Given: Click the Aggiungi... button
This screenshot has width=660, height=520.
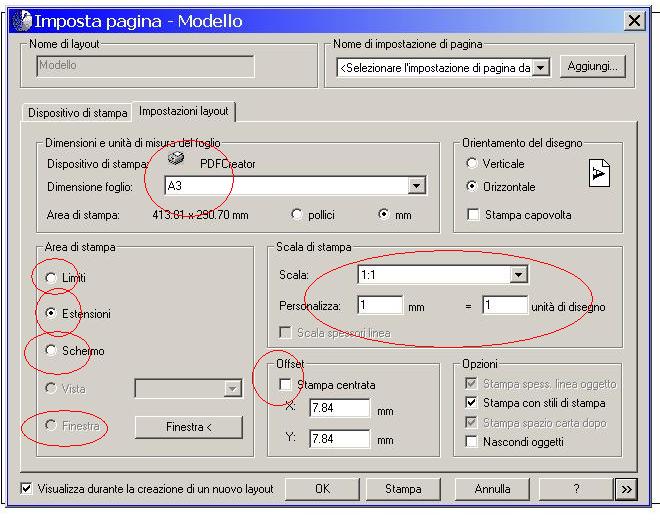Looking at the screenshot, I should (x=592, y=66).
